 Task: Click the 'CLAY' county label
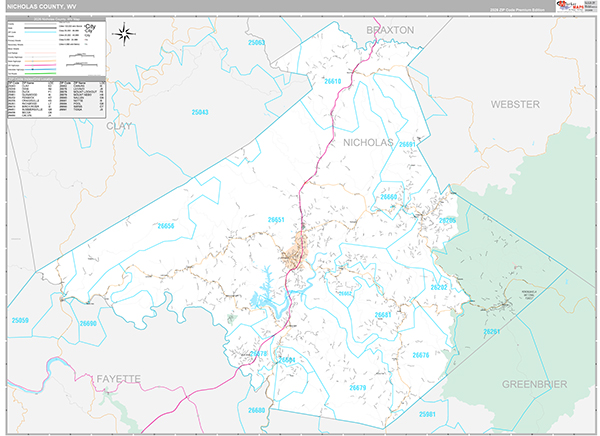click(x=119, y=126)
